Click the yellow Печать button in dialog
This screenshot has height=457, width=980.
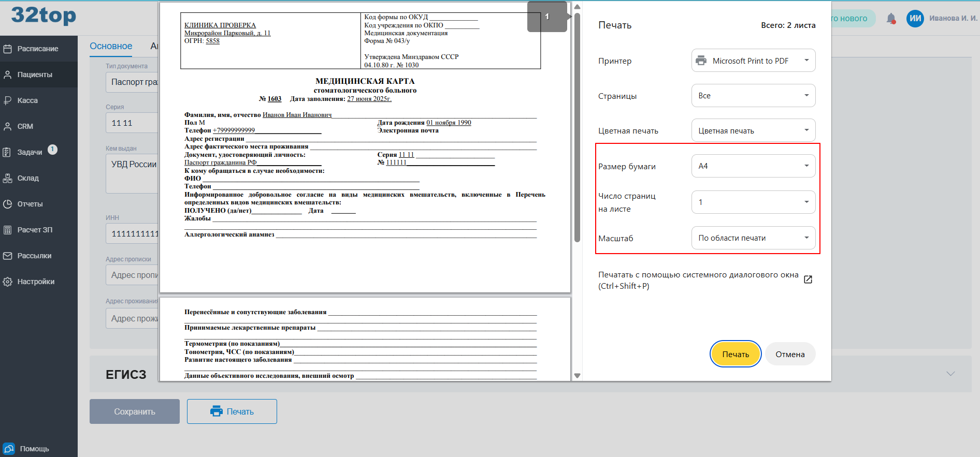(x=736, y=354)
